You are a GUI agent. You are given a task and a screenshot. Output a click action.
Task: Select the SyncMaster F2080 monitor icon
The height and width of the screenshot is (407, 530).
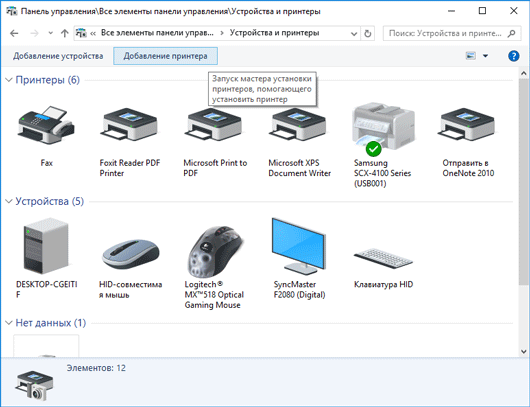[x=299, y=247]
